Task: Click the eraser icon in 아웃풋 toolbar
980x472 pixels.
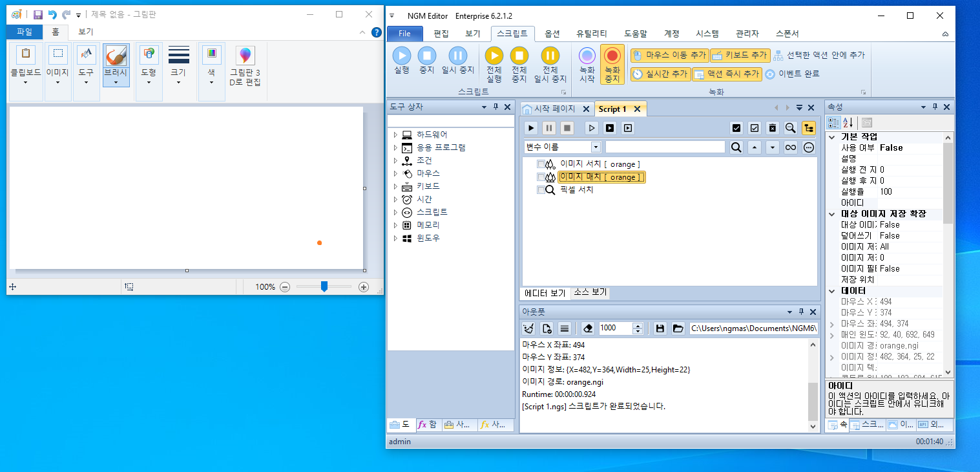Action: (x=587, y=328)
